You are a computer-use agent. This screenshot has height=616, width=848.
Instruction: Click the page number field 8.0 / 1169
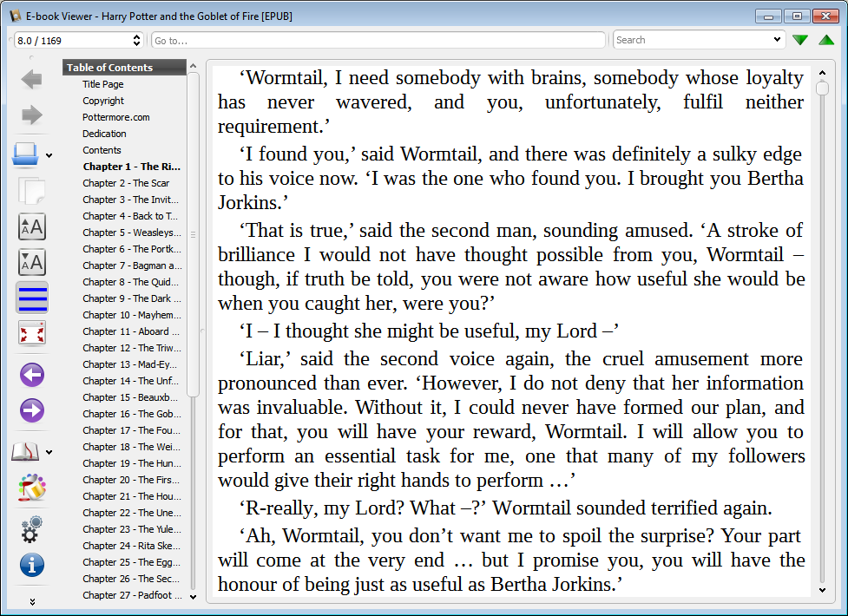pyautogui.click(x=72, y=41)
